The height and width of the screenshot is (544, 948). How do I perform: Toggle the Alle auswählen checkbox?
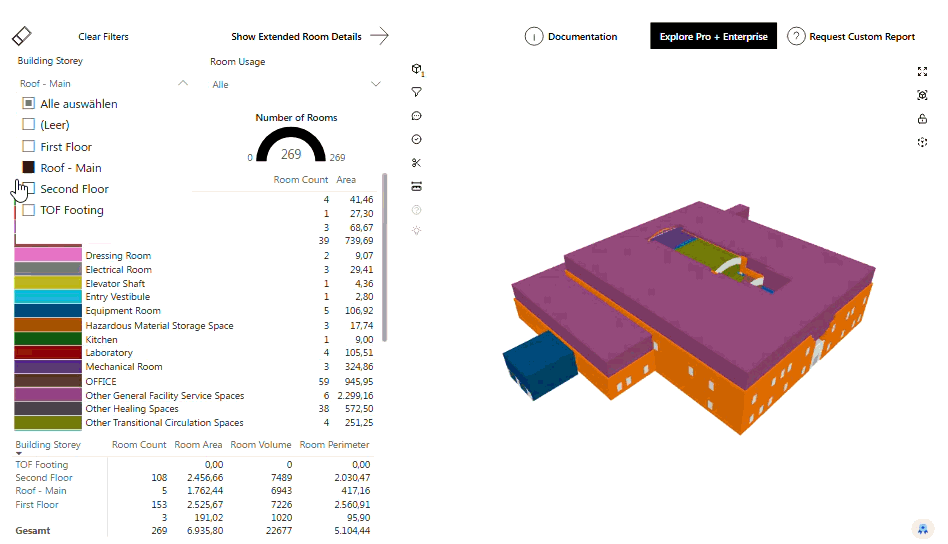(28, 103)
